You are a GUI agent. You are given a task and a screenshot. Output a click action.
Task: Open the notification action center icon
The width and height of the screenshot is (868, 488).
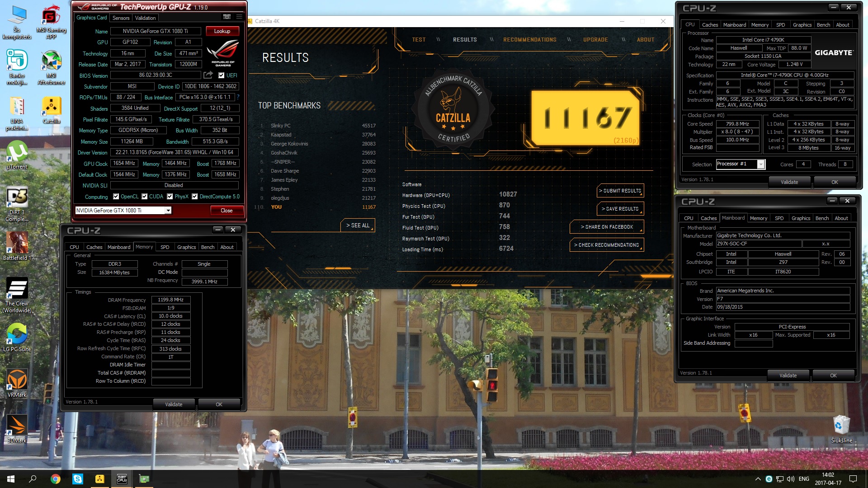853,479
